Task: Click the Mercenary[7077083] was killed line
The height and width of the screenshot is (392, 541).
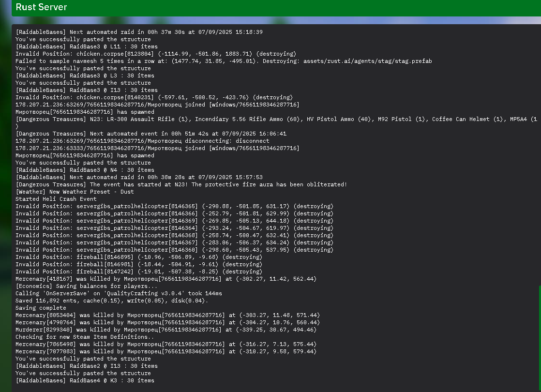Action: coord(166,351)
